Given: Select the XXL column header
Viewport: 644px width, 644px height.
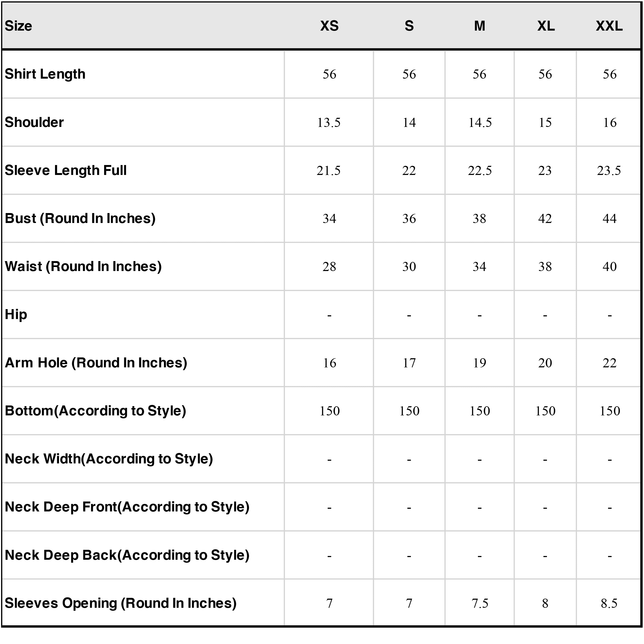Looking at the screenshot, I should (609, 26).
